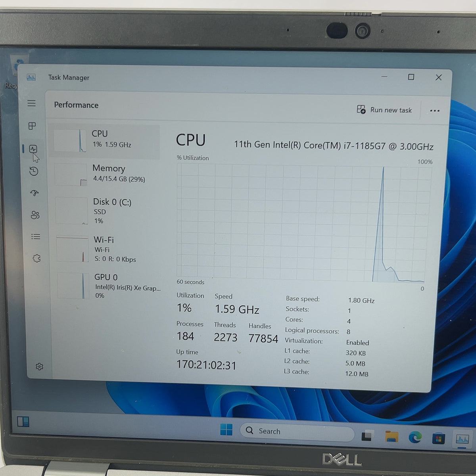Select the Wi-Fi performance entry
This screenshot has width=476, height=476.
(108, 249)
